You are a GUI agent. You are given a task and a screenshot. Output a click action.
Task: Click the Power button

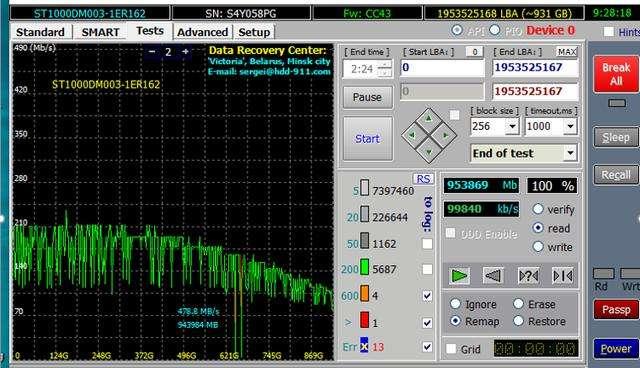(x=616, y=349)
